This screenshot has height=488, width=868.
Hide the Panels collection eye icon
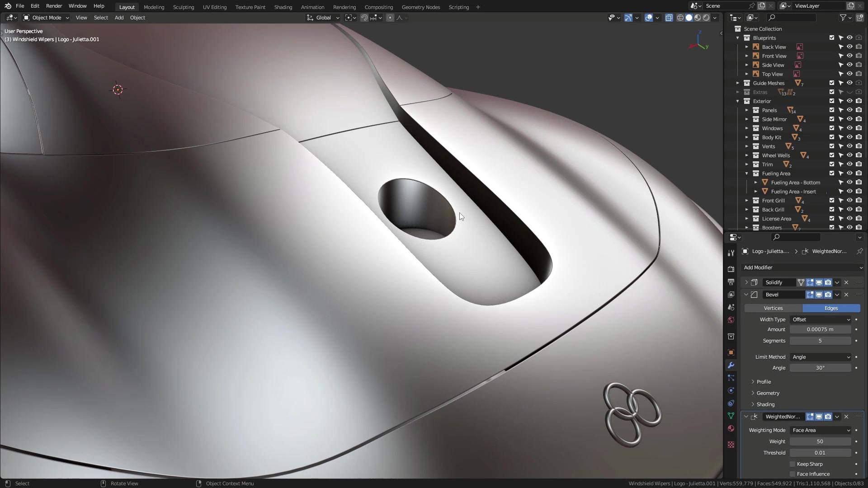850,110
